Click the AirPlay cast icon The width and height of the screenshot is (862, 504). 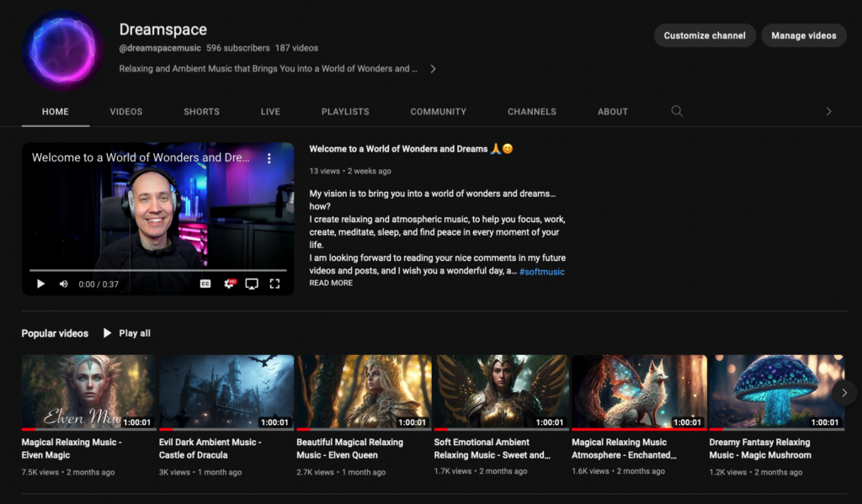pos(252,284)
